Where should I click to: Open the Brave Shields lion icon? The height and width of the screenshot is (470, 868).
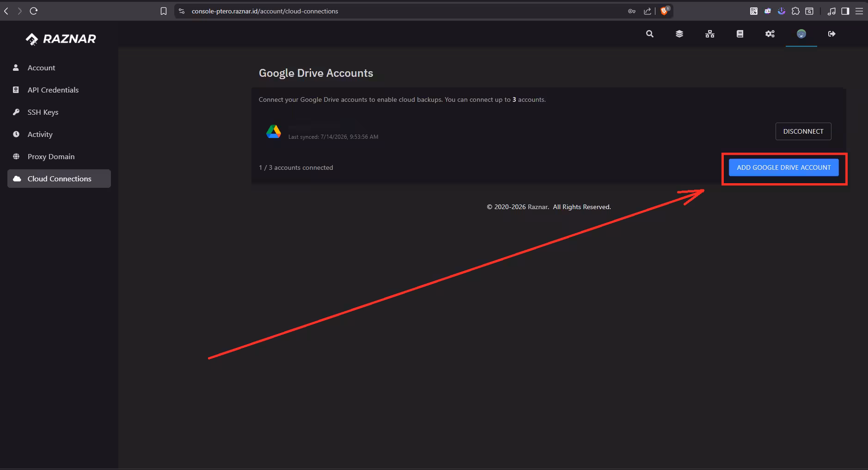point(665,11)
